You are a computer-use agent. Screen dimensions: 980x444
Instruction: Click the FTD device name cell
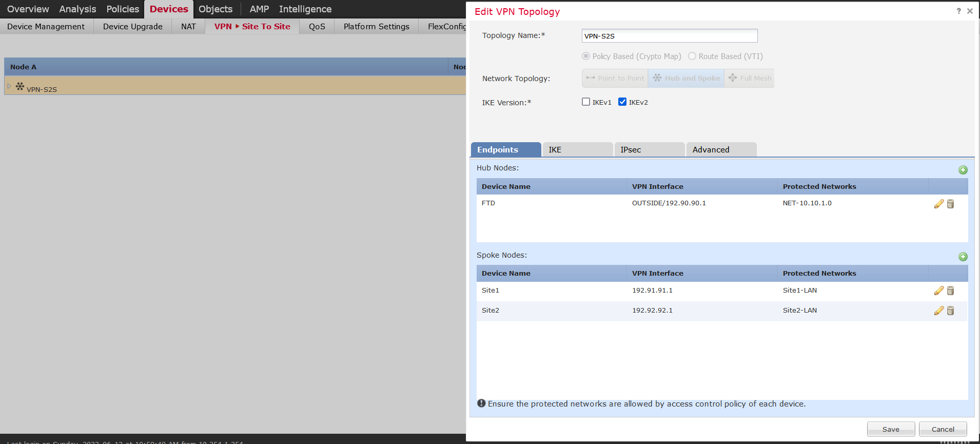pos(488,203)
